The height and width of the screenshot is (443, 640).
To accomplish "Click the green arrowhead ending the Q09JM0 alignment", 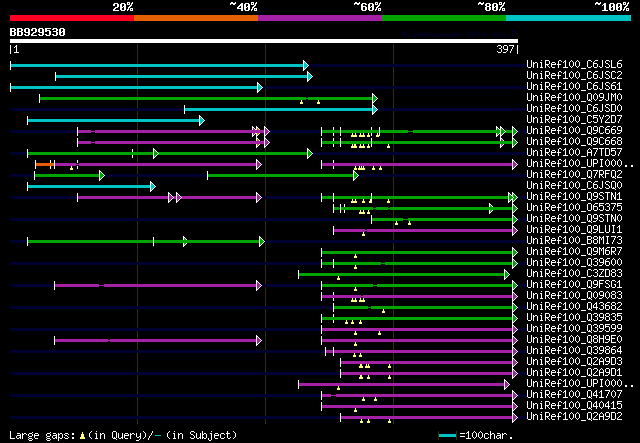I will pos(375,98).
